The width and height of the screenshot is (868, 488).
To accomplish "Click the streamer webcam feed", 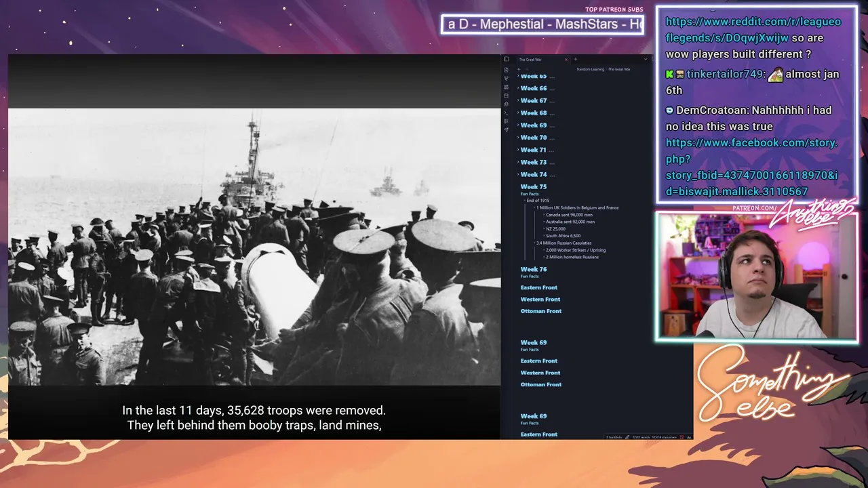I will (x=757, y=277).
